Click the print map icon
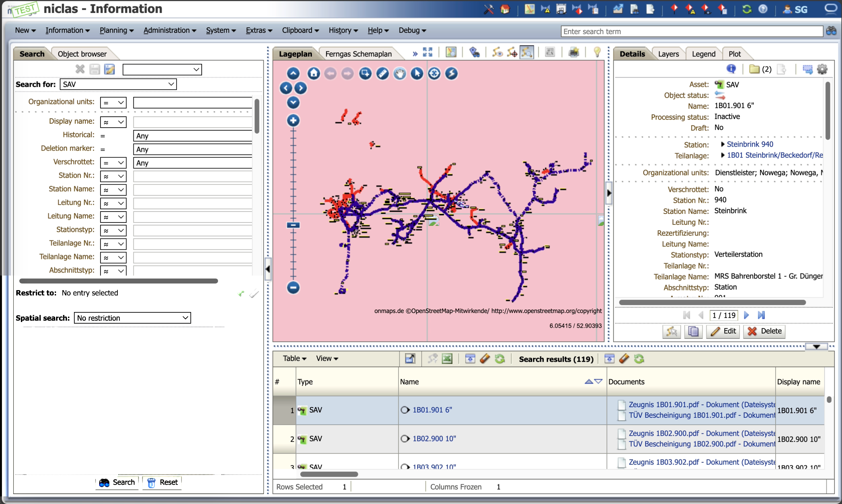 pos(574,53)
